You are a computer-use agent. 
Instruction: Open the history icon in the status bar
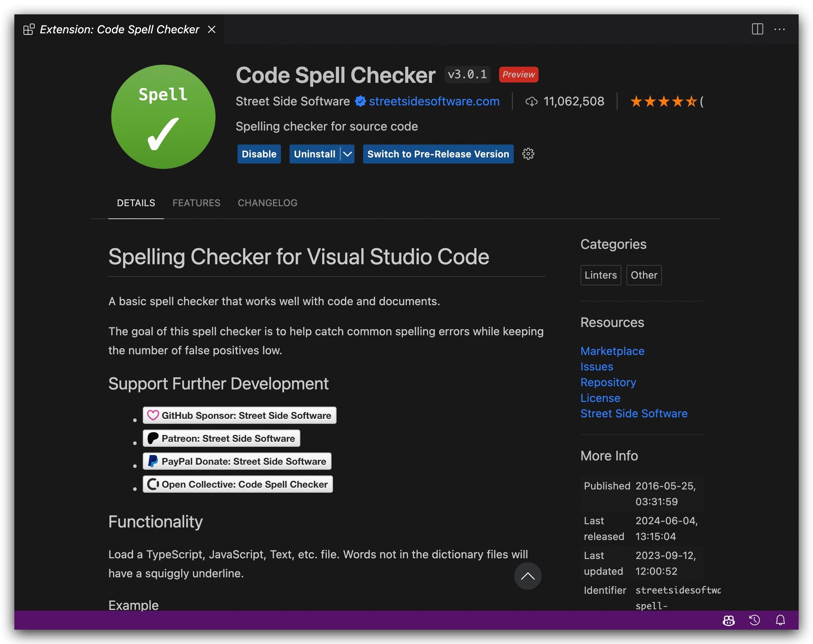755,620
